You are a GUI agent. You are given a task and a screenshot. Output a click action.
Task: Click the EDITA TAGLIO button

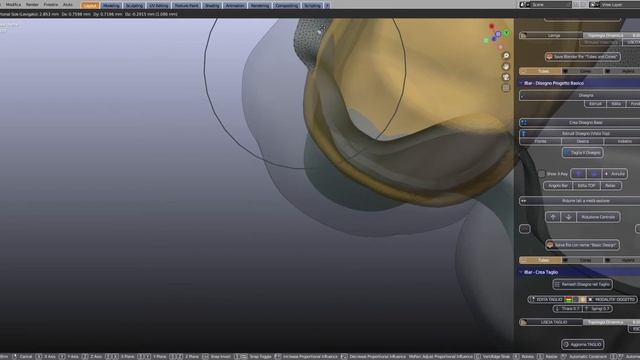(546, 300)
